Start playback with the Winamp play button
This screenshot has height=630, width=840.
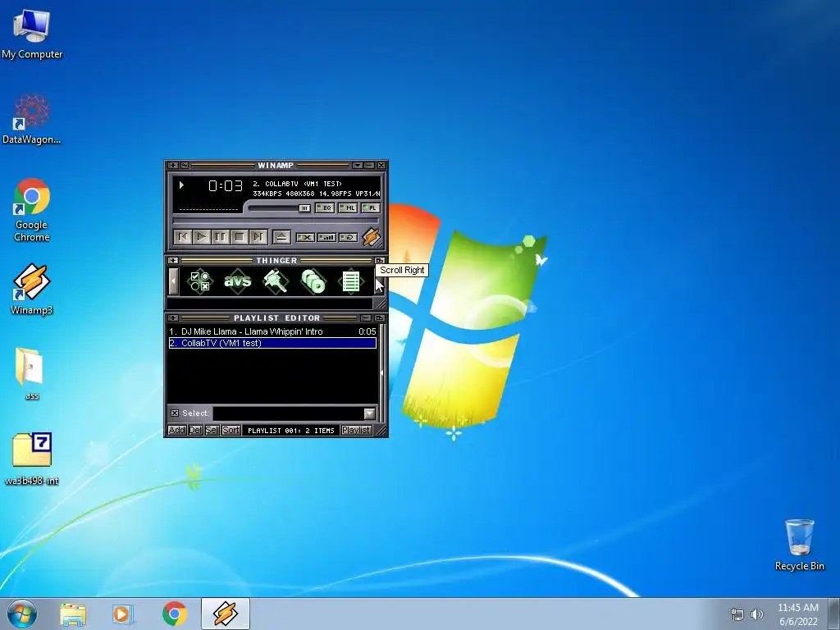[x=202, y=237]
